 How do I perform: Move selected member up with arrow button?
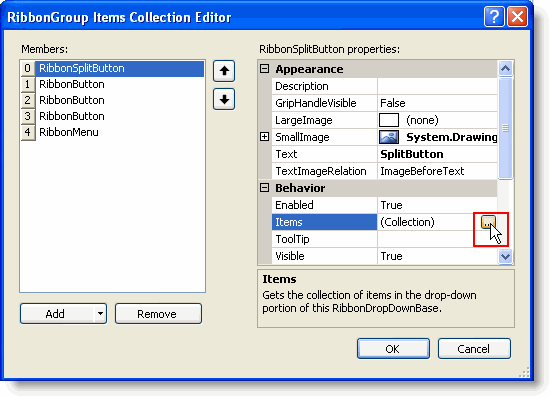pyautogui.click(x=224, y=71)
